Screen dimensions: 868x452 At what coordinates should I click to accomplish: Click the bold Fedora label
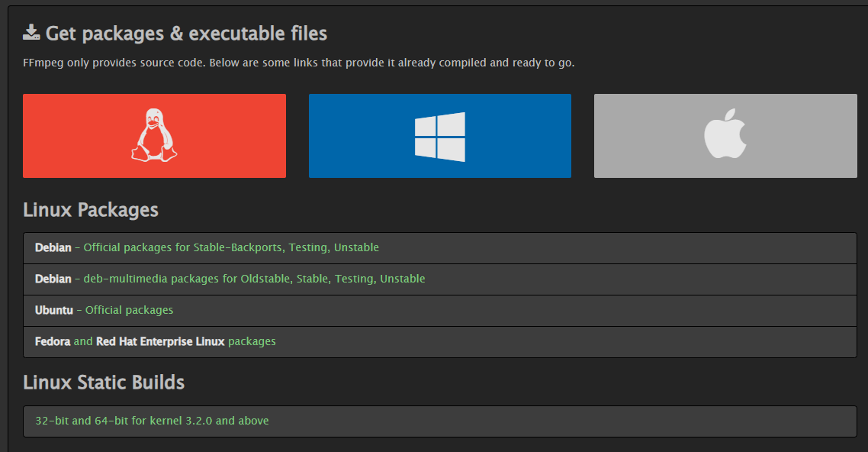pos(53,341)
